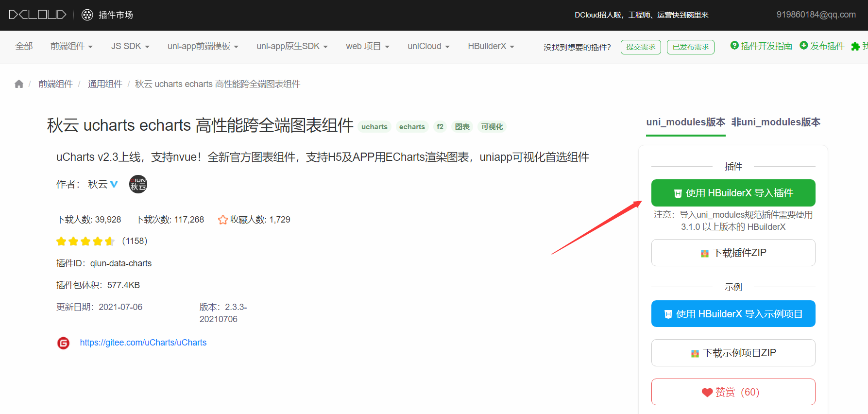This screenshot has height=414, width=868.
Task: Click the 前端组件 breadcrumb link
Action: click(x=56, y=84)
